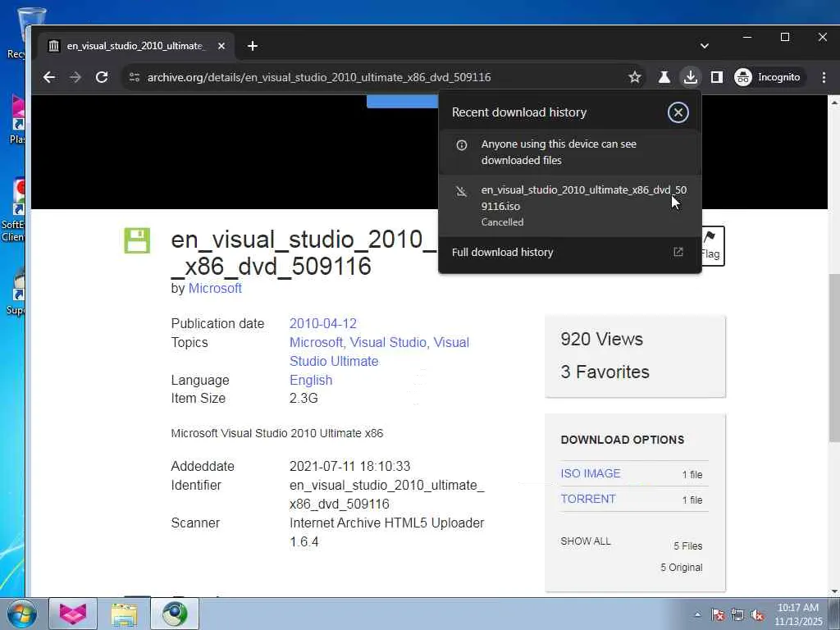Go back to previous page
The width and height of the screenshot is (840, 630).
(49, 77)
